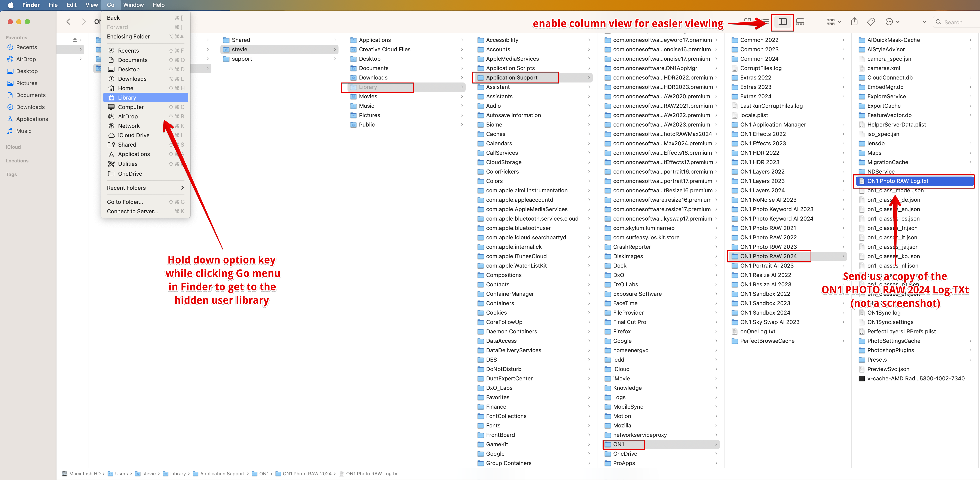The width and height of the screenshot is (980, 480).
Task: Click Application Support in the path bar
Action: click(x=222, y=474)
